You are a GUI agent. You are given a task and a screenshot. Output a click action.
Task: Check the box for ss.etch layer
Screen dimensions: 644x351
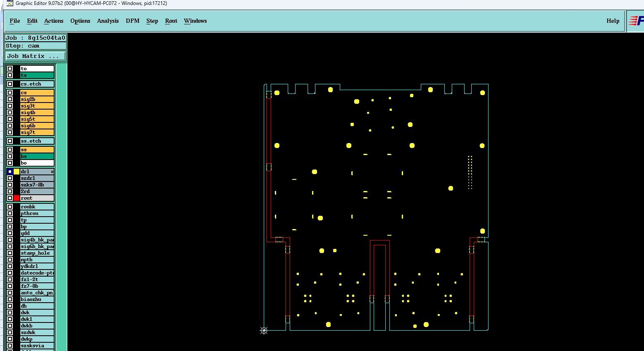(x=10, y=141)
